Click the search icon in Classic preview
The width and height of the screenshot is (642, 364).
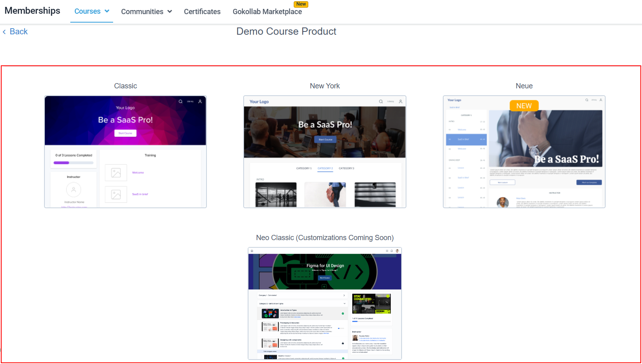tap(181, 102)
